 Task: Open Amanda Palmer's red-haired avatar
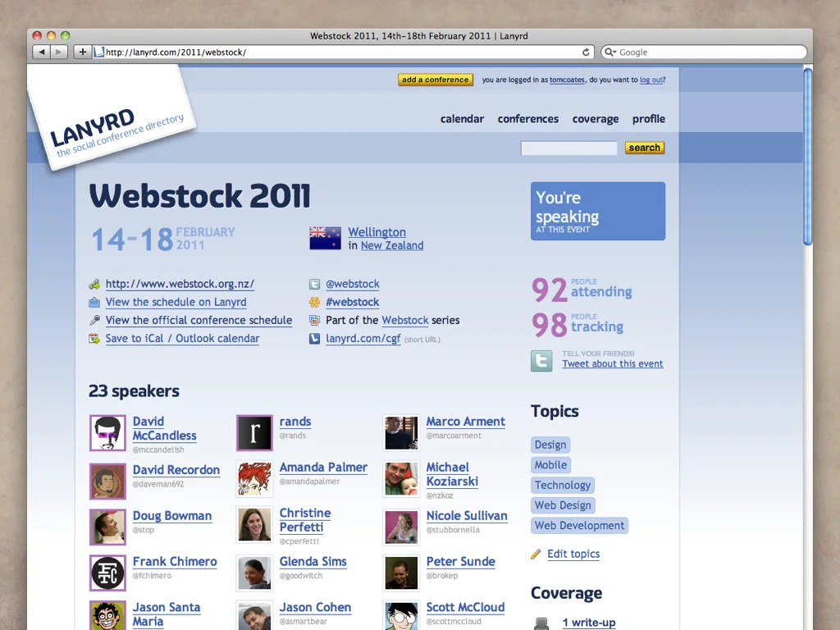click(x=254, y=479)
